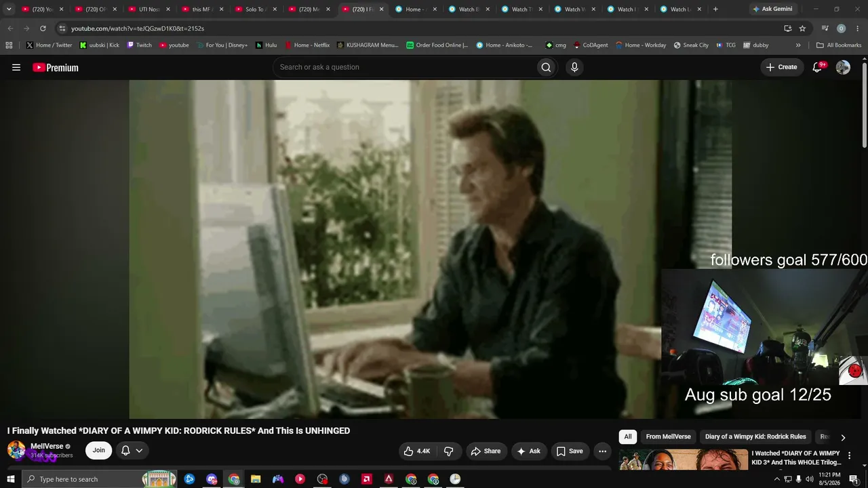Click the Chrome address bar URL
This screenshot has width=868, height=488.
(x=138, y=28)
